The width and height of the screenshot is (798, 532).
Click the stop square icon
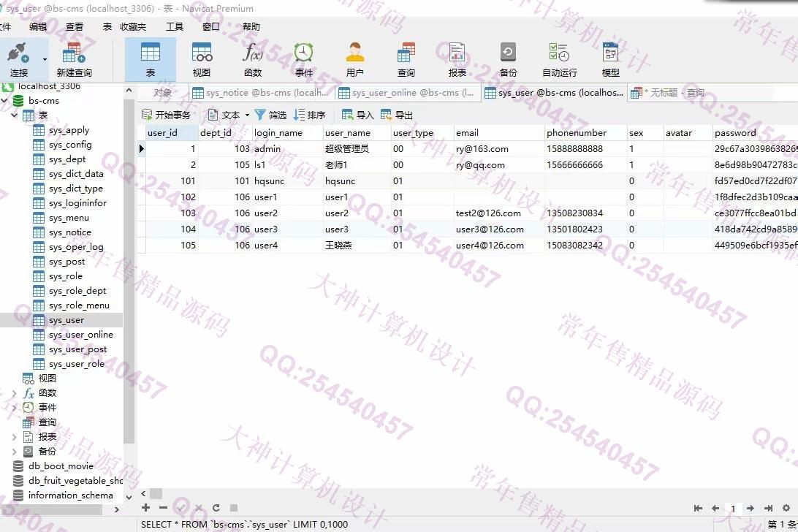(234, 508)
